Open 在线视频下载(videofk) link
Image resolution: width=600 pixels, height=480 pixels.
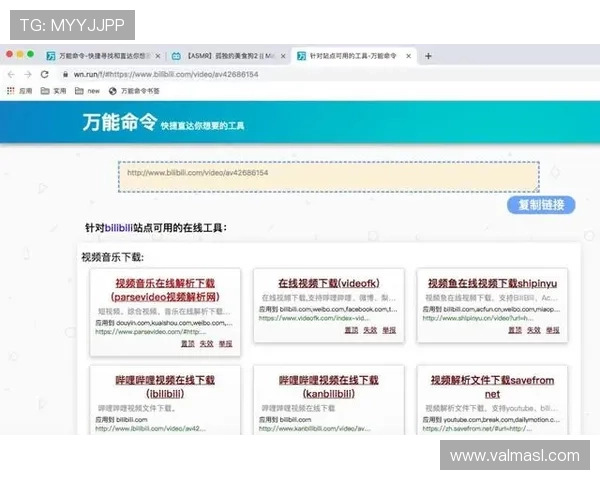tap(329, 283)
